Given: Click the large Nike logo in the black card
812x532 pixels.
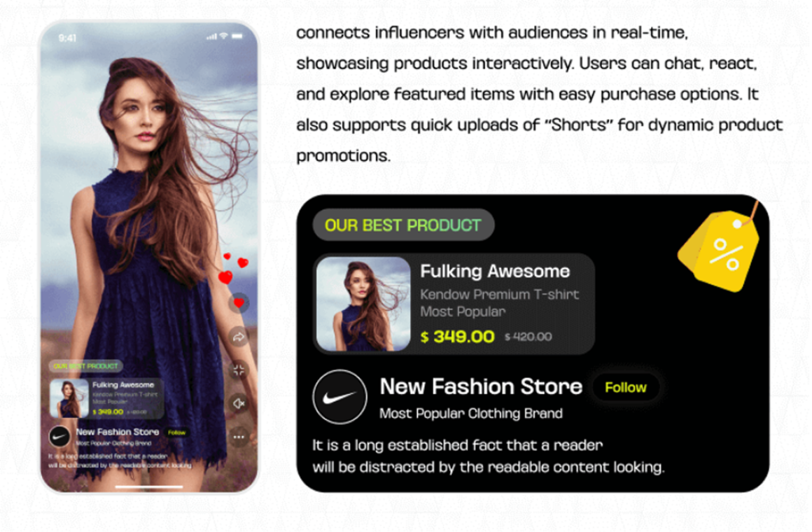Looking at the screenshot, I should (339, 396).
